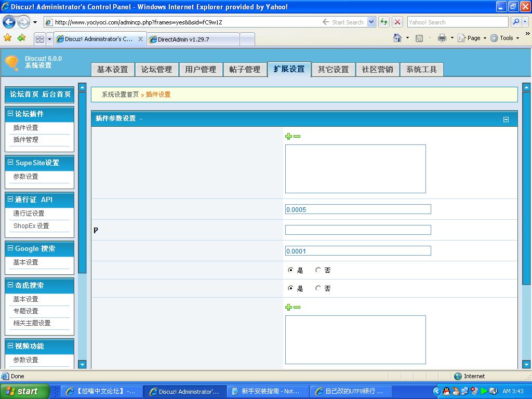This screenshot has height=399, width=532.
Task: Open the 用户管理 tab
Action: pyautogui.click(x=201, y=70)
